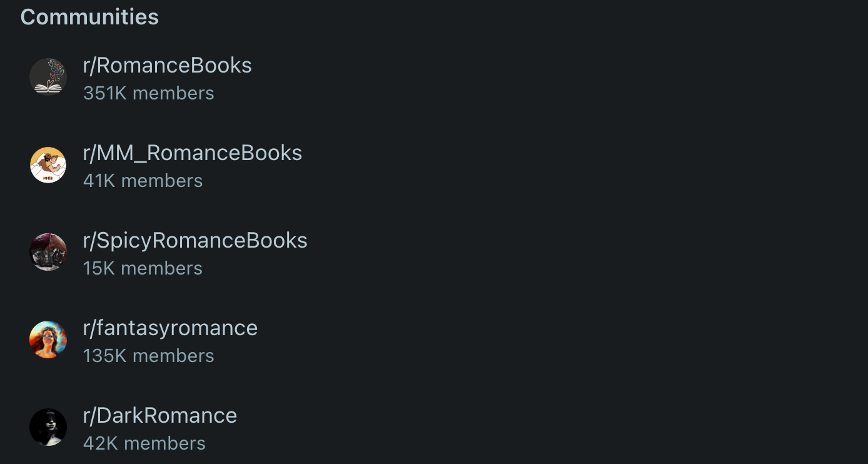Click the r/MM_RomanceBooks community avatar icon

point(48,165)
